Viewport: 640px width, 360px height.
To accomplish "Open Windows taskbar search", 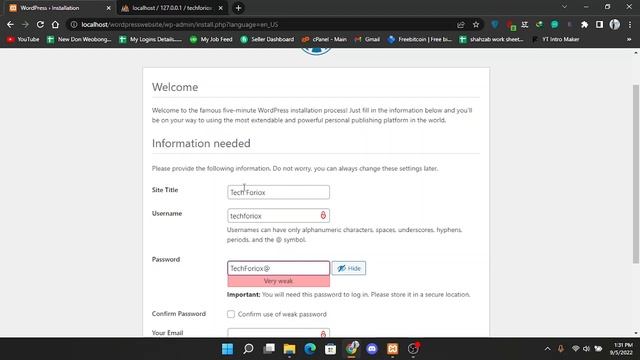I will pos(248,349).
